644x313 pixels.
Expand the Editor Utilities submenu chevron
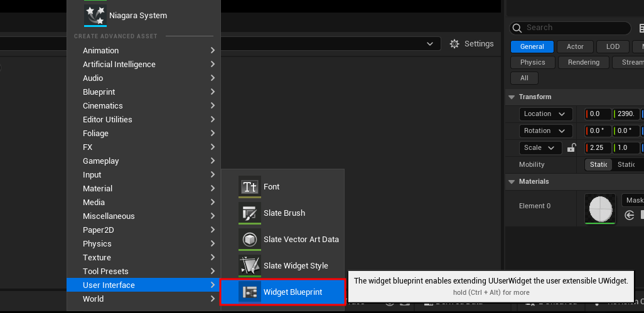coord(212,119)
